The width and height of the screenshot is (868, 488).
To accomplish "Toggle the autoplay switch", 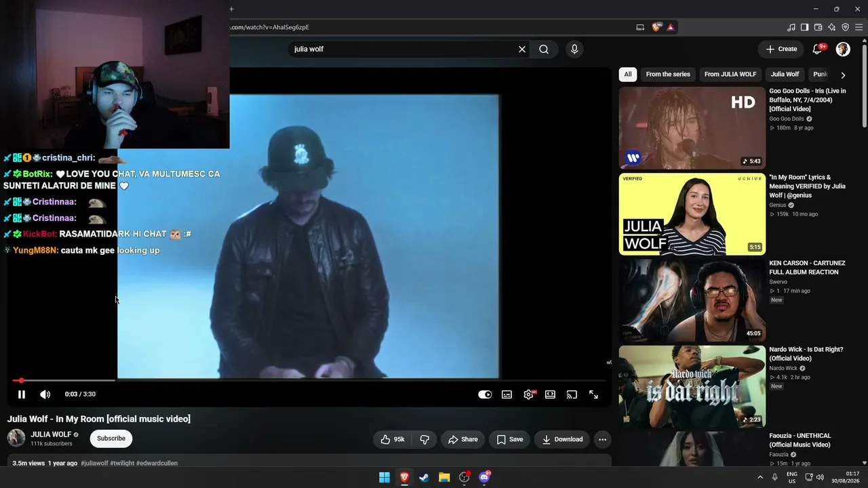I will [485, 394].
